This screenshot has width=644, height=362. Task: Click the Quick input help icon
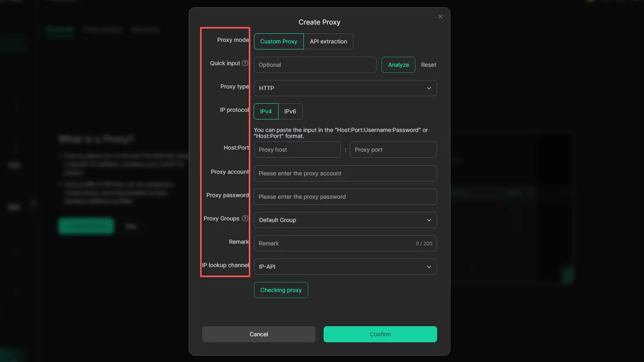coord(245,63)
